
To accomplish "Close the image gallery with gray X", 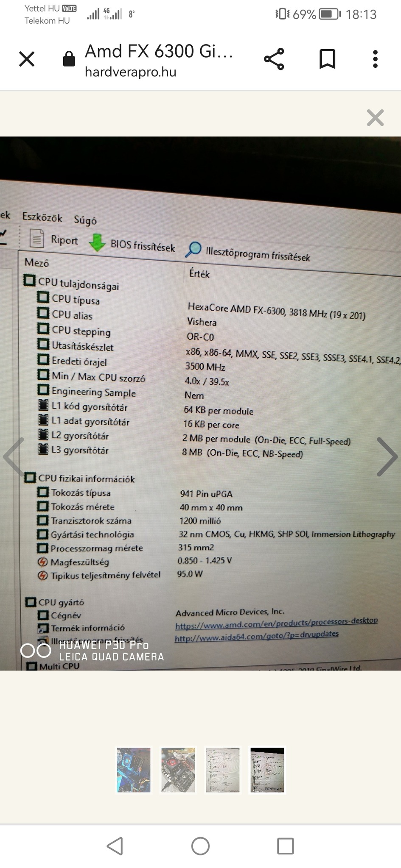I will coord(375,118).
